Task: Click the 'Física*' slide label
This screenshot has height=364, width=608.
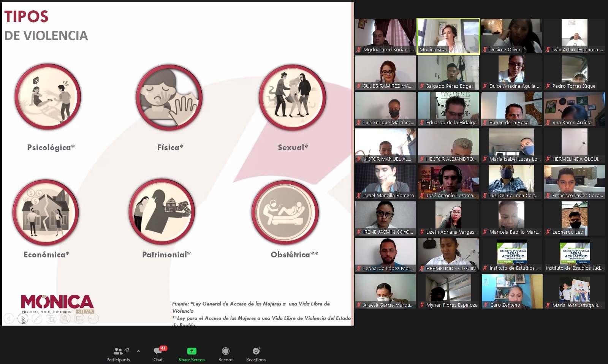Action: pyautogui.click(x=170, y=147)
